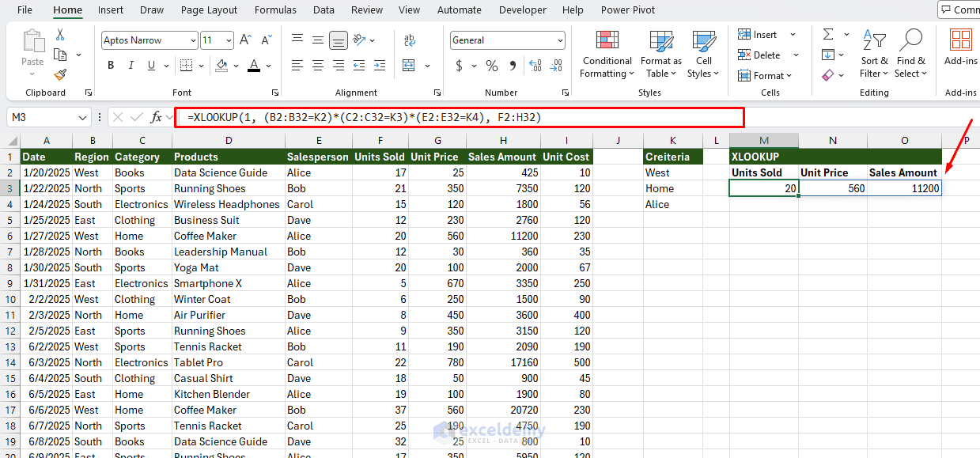Expand the Paste options arrow
The height and width of the screenshot is (458, 980).
[x=33, y=74]
